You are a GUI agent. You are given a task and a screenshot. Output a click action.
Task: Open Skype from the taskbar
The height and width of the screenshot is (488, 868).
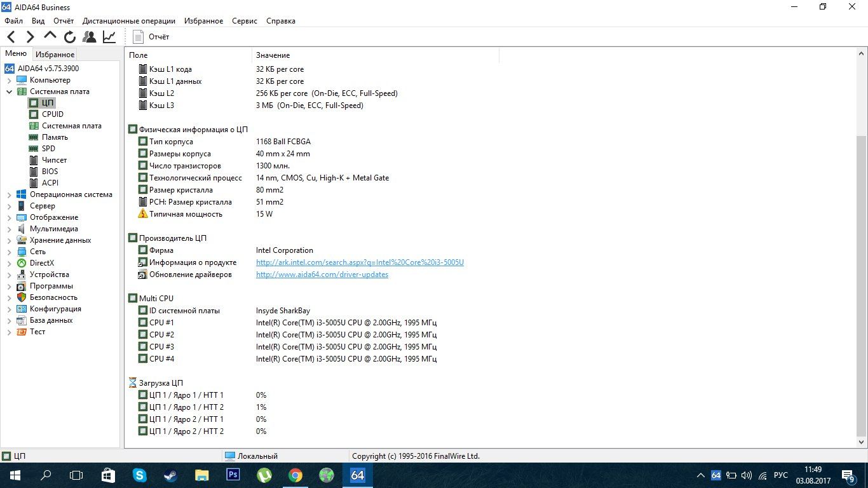pos(140,475)
